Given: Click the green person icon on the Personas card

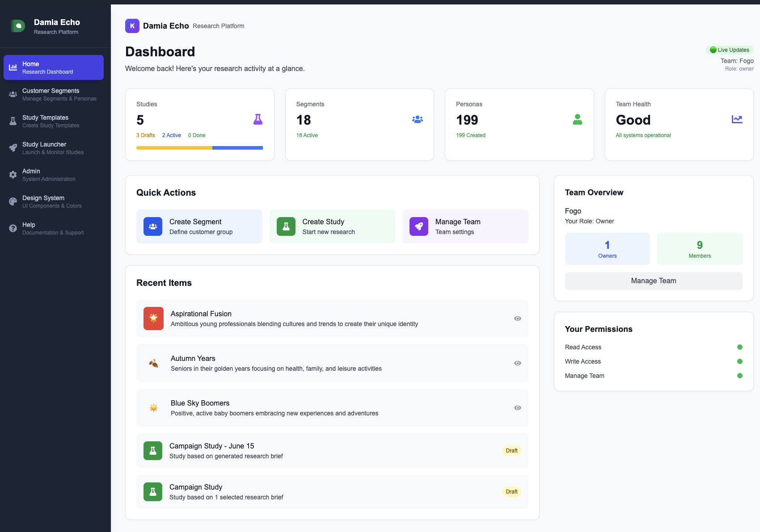Looking at the screenshot, I should pos(578,119).
